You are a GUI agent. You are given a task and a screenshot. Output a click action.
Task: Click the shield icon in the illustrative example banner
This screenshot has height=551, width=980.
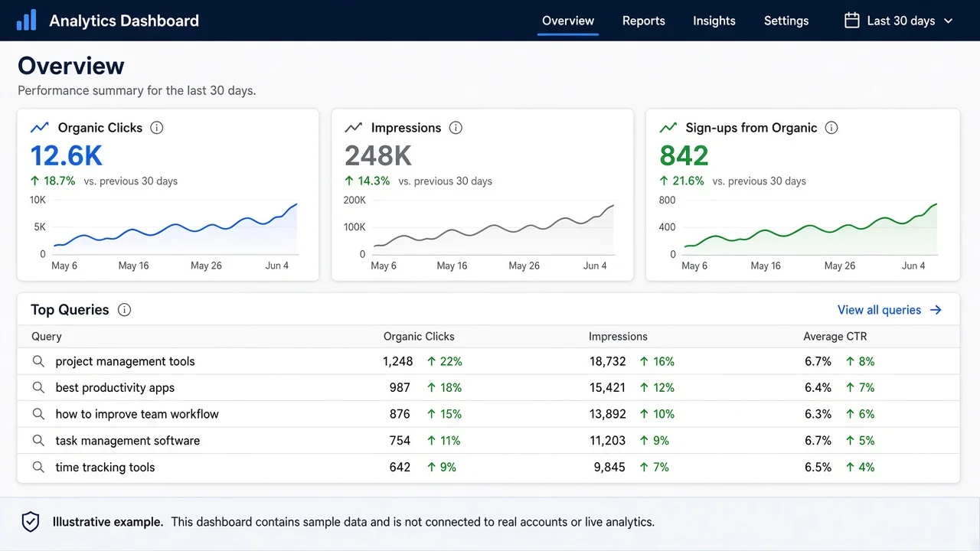click(30, 522)
